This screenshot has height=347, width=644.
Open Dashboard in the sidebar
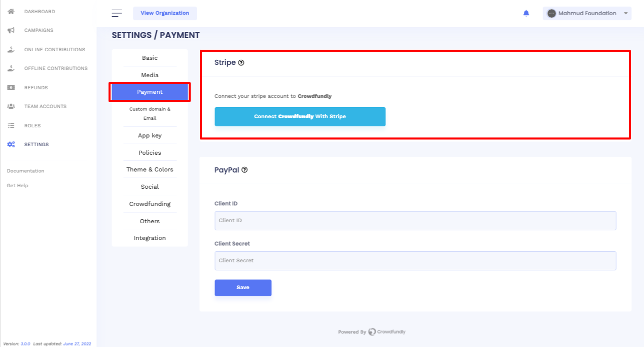(x=40, y=11)
